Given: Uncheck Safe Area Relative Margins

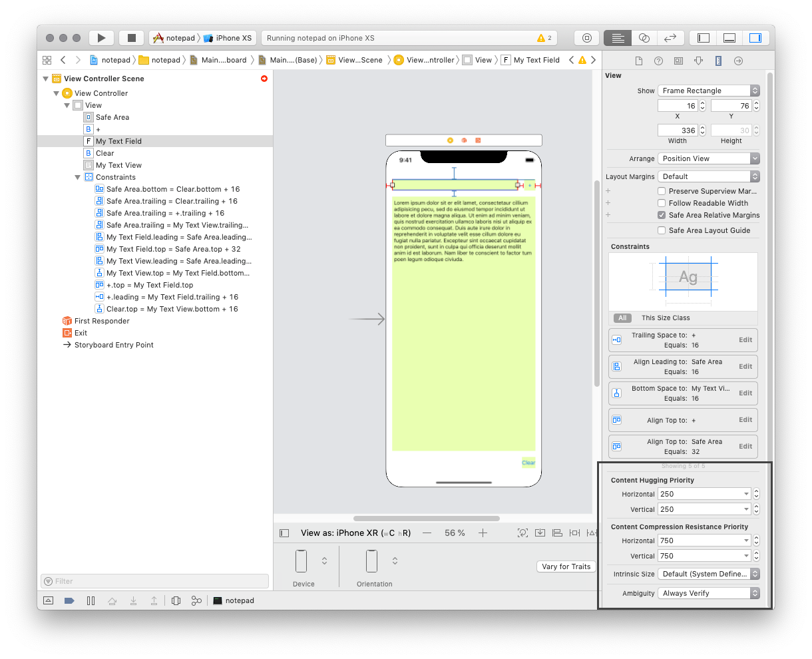Looking at the screenshot, I should pos(661,215).
